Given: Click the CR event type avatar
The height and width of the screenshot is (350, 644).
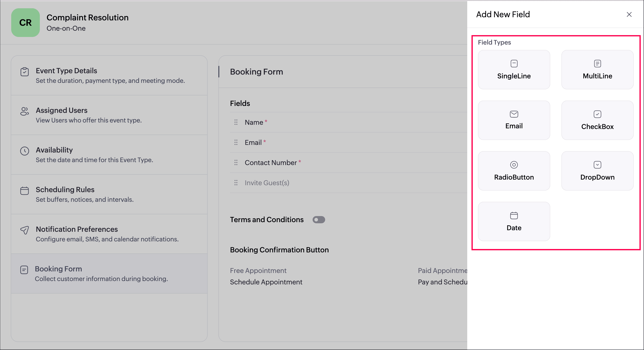Looking at the screenshot, I should [25, 23].
